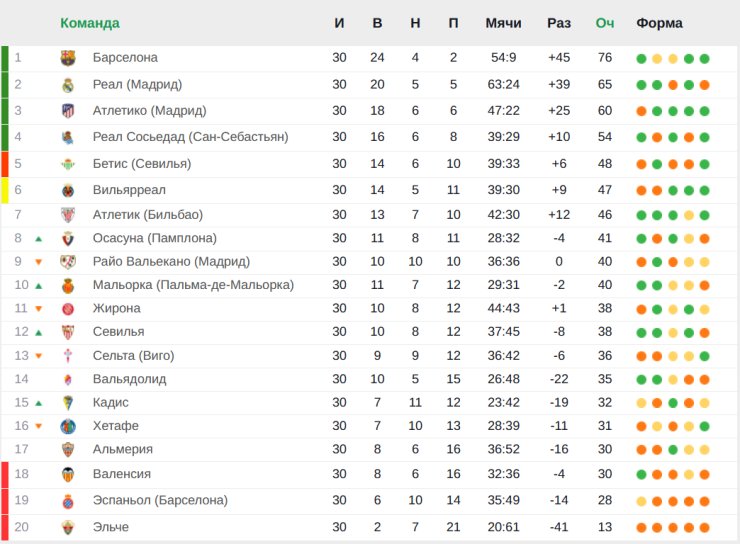Click the green up arrow beside Осасуна

point(39,239)
